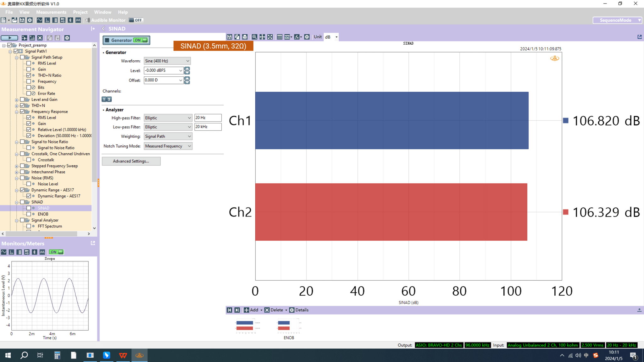Run sequence with the navigator play button

9,38
